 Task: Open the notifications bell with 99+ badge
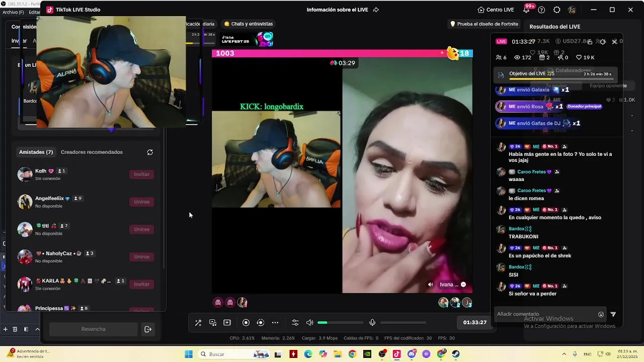click(x=526, y=10)
